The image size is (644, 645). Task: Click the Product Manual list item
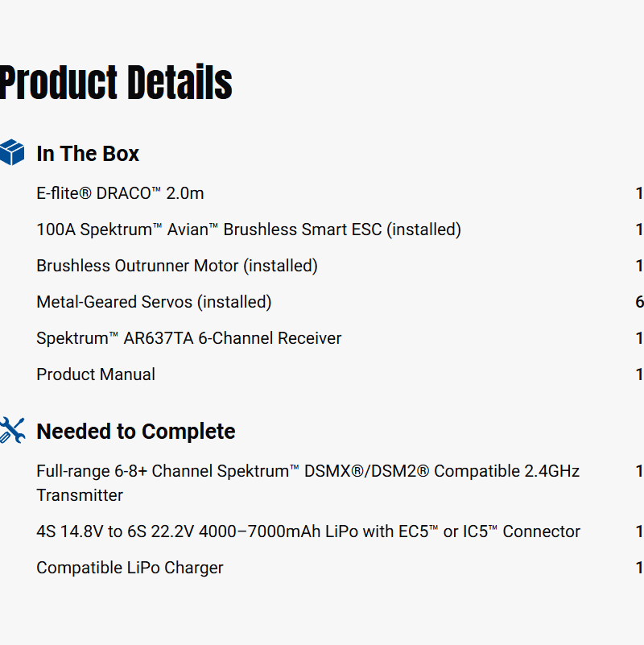point(96,374)
